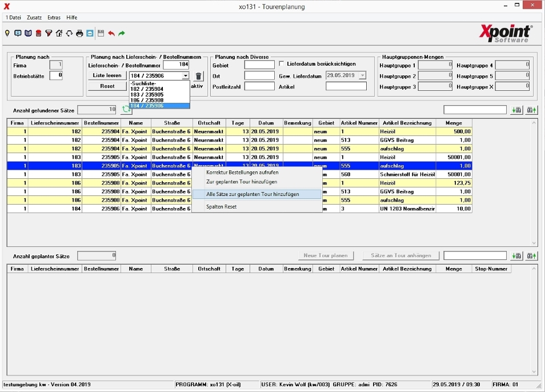The image size is (545, 392).
Task: Click search-down binoculars icon above upper table
Action: [x=516, y=110]
